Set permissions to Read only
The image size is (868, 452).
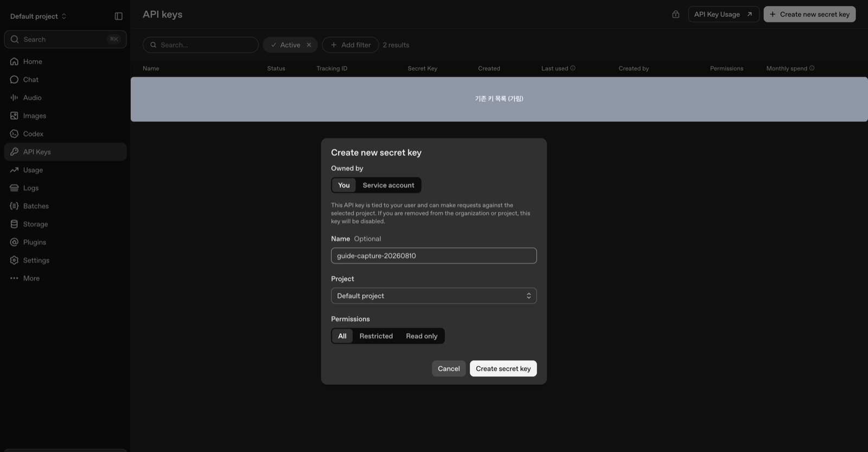[x=422, y=336]
